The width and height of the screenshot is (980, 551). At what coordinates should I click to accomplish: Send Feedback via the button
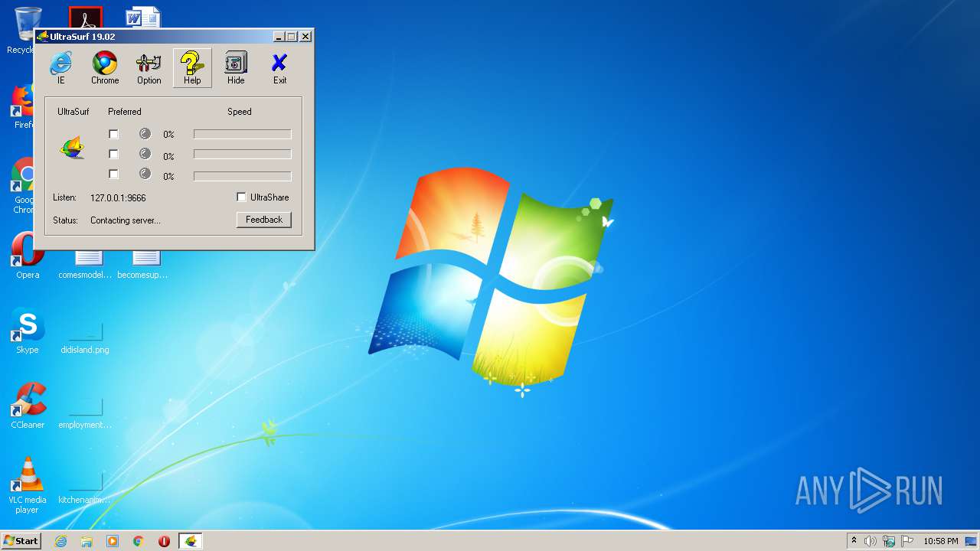coord(264,220)
